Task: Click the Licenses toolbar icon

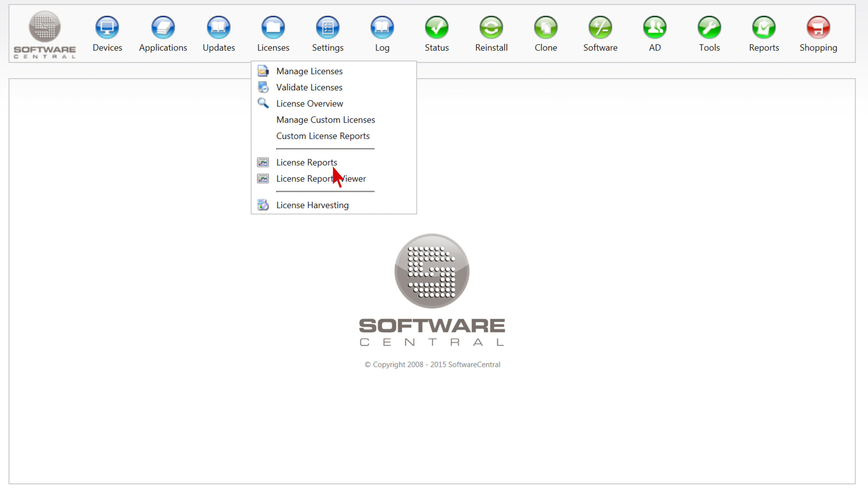Action: [x=273, y=27]
